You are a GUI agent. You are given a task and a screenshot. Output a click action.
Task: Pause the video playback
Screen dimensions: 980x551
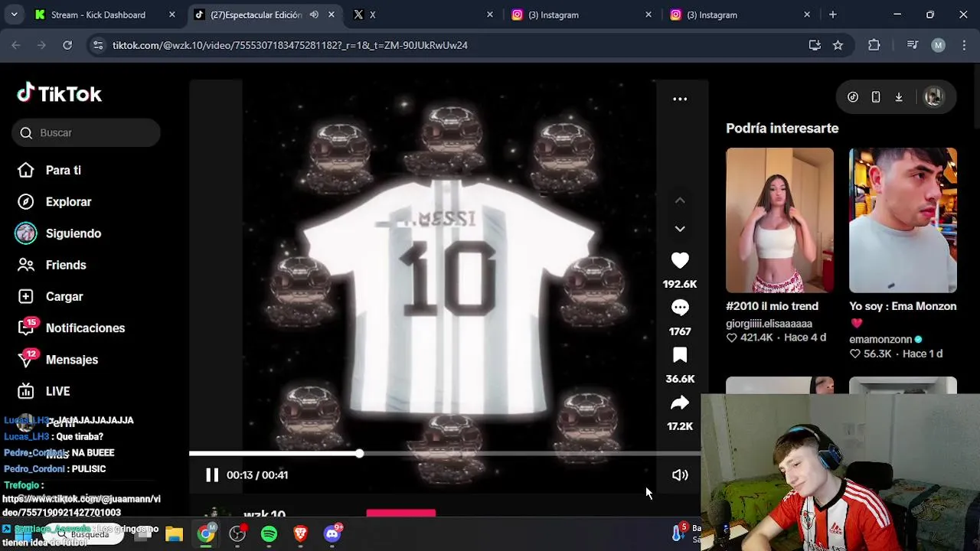coord(212,475)
